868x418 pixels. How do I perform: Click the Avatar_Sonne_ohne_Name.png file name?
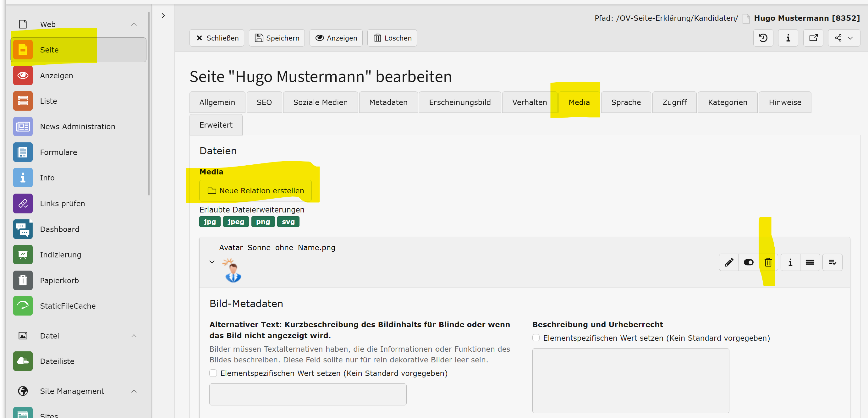click(277, 247)
